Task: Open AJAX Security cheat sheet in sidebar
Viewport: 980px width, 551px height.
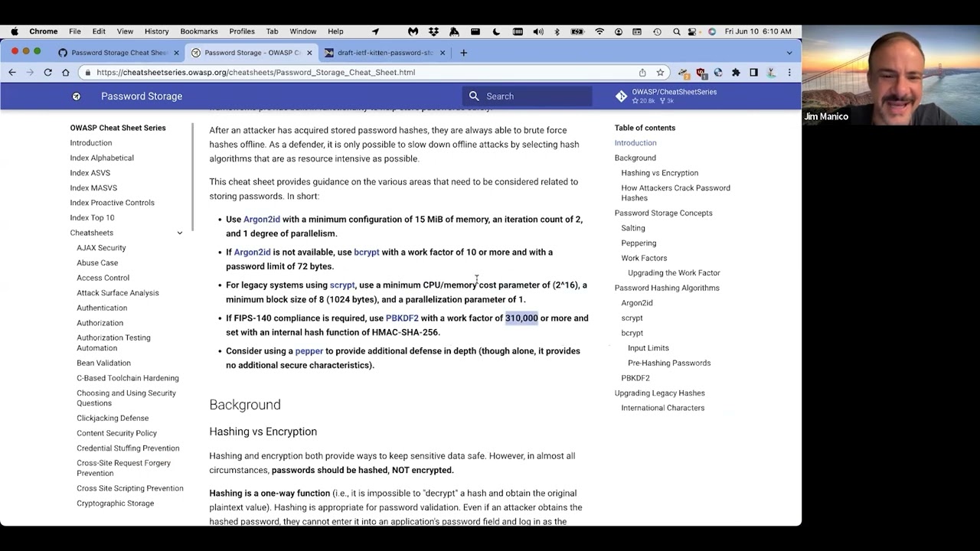Action: [101, 248]
